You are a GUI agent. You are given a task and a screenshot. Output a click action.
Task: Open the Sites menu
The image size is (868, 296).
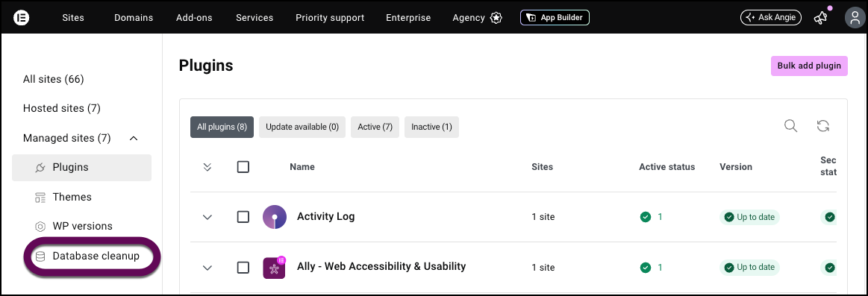click(73, 18)
